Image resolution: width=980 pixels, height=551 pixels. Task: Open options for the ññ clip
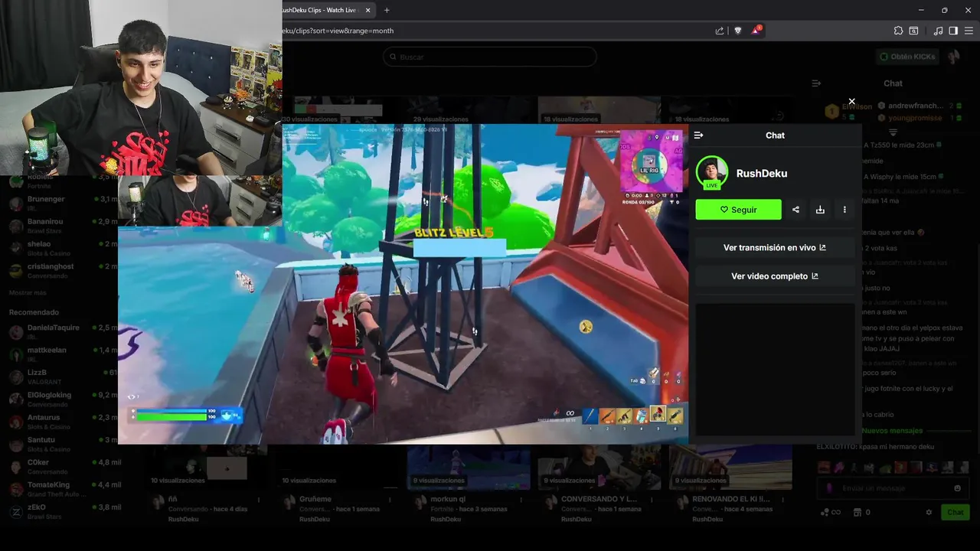(259, 500)
